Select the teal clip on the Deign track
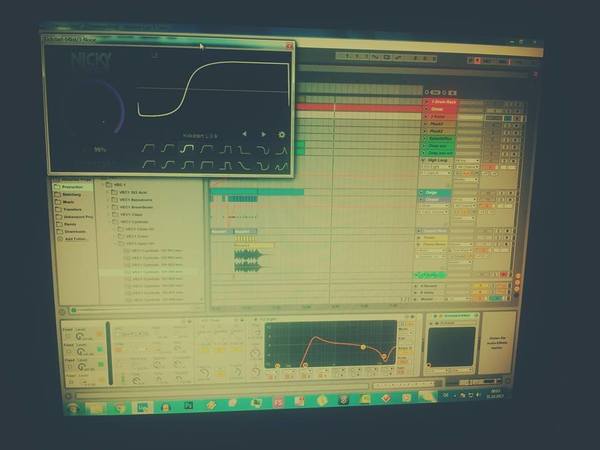Image resolution: width=600 pixels, height=450 pixels. (257, 192)
